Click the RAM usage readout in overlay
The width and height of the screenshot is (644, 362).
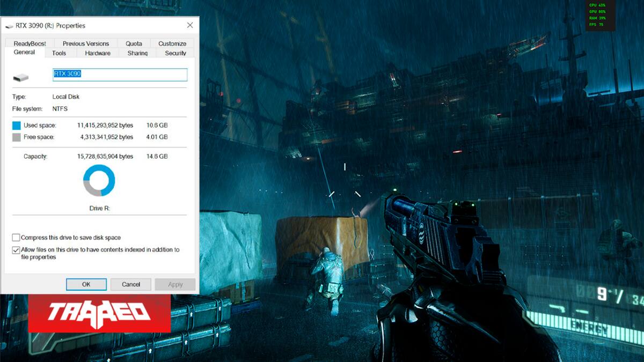point(598,18)
